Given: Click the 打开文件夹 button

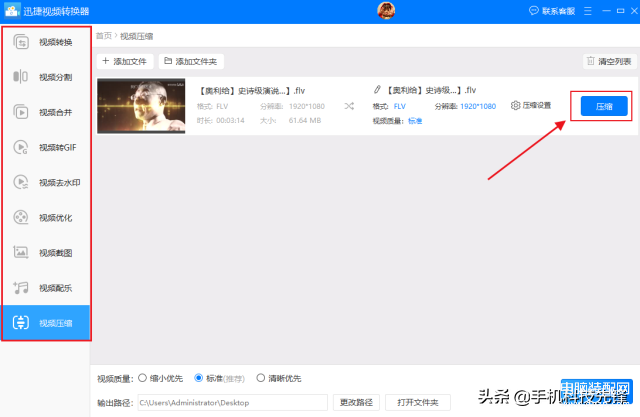Looking at the screenshot, I should click(x=418, y=402).
